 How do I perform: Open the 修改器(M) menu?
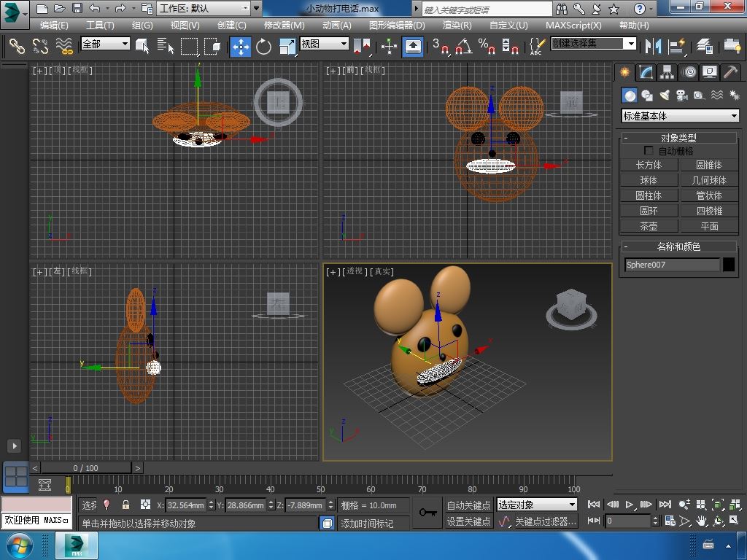click(x=284, y=26)
